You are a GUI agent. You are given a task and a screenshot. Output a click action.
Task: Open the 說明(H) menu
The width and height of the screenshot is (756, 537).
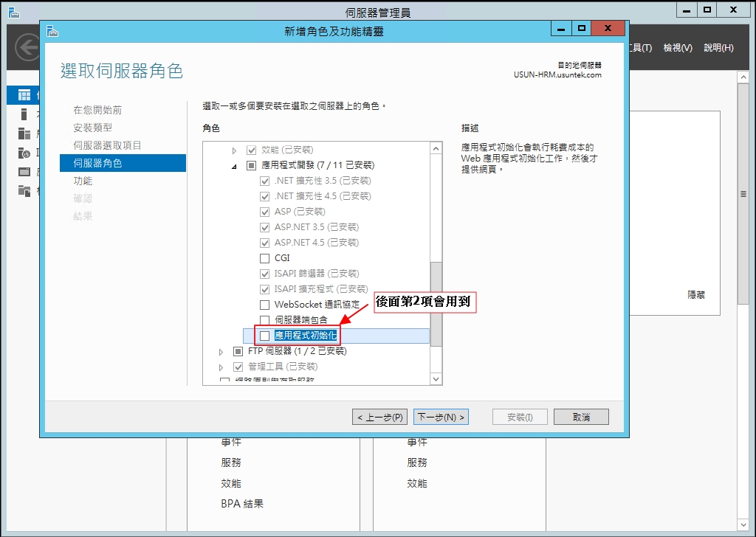(x=718, y=48)
